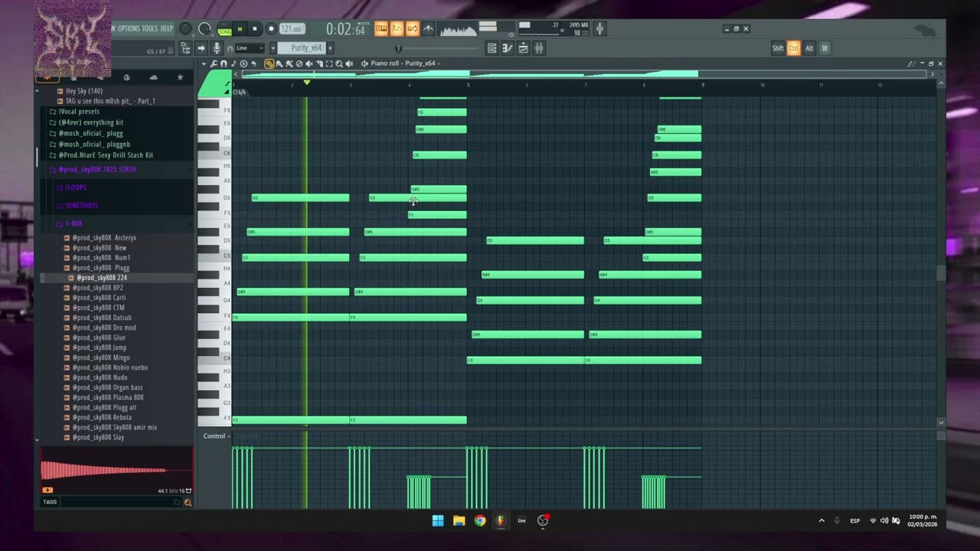Select the Slice tool in piano roll

(319, 64)
